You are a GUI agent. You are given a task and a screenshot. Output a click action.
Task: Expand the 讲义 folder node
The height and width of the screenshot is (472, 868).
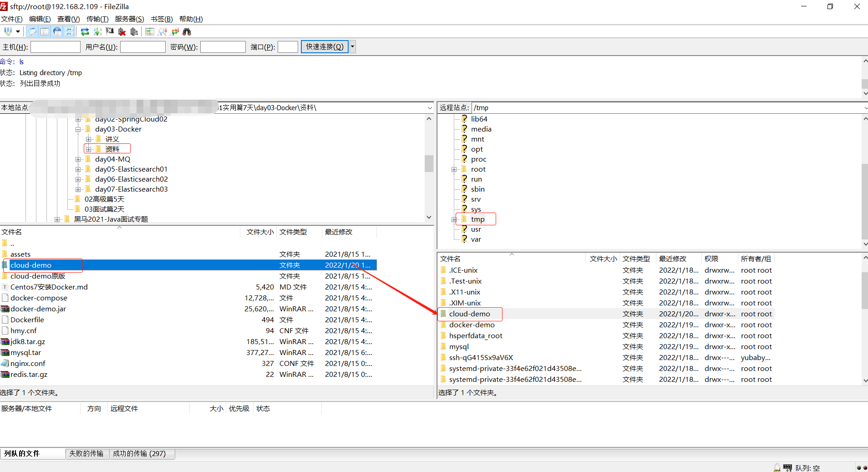89,139
